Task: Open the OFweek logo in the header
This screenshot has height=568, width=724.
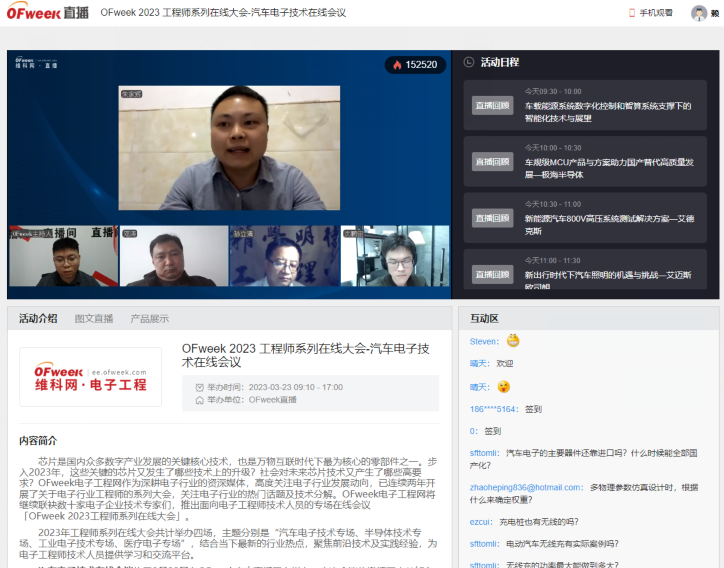Action: click(x=48, y=12)
